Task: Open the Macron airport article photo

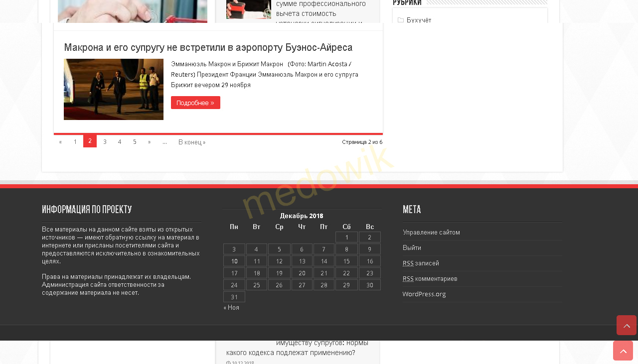Action: [114, 89]
